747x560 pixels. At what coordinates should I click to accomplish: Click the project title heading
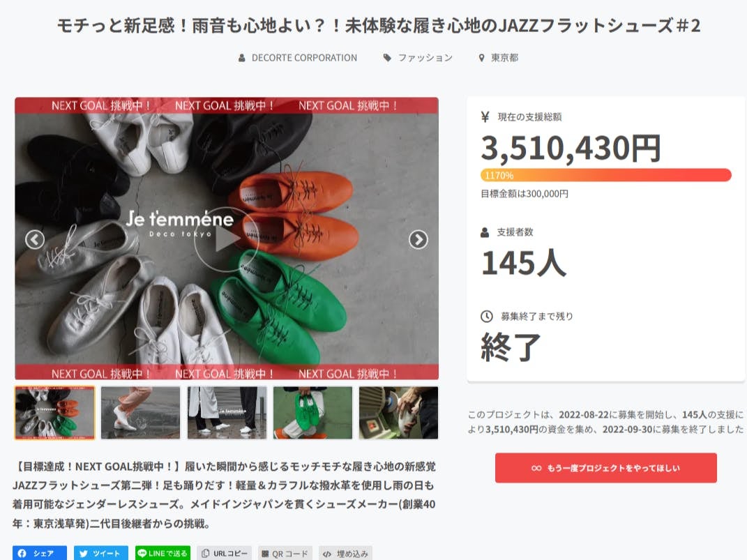[379, 25]
